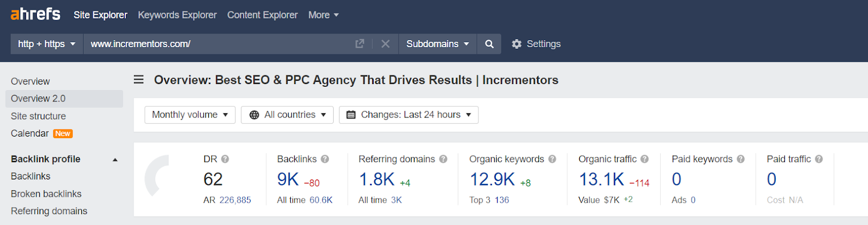Image resolution: width=868 pixels, height=225 pixels.
Task: Open Keywords Explorer tab
Action: coord(177,15)
